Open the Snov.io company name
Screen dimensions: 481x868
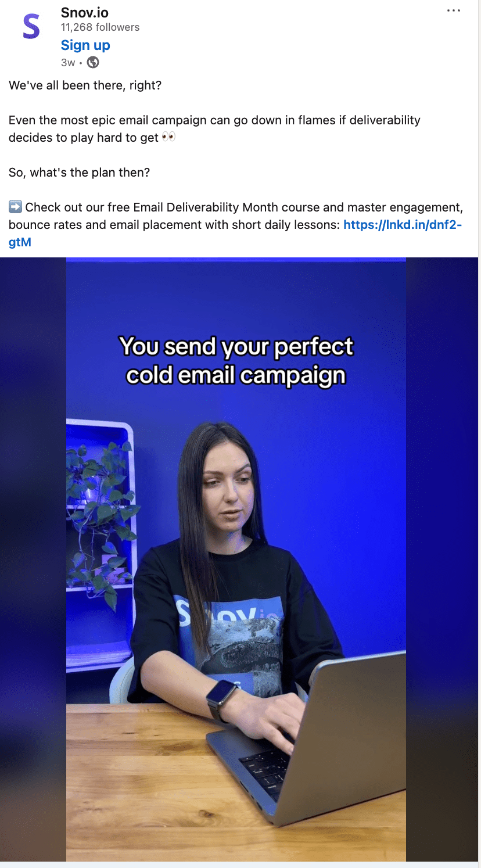click(85, 12)
